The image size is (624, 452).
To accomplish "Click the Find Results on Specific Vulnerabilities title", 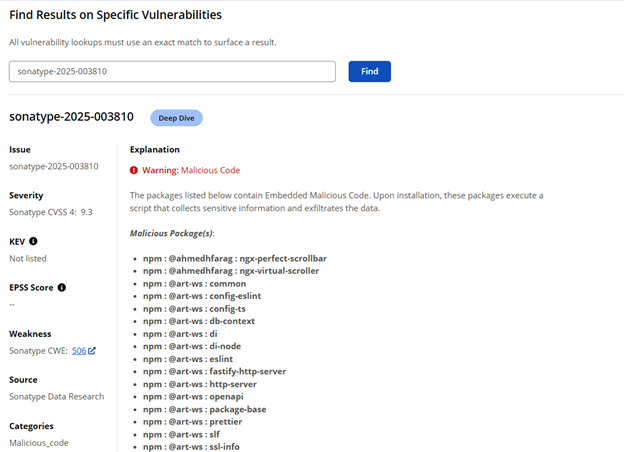I will 115,15.
